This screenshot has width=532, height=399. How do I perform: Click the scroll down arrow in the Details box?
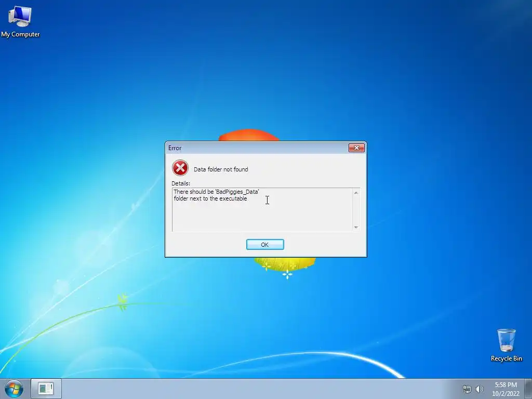coord(356,228)
